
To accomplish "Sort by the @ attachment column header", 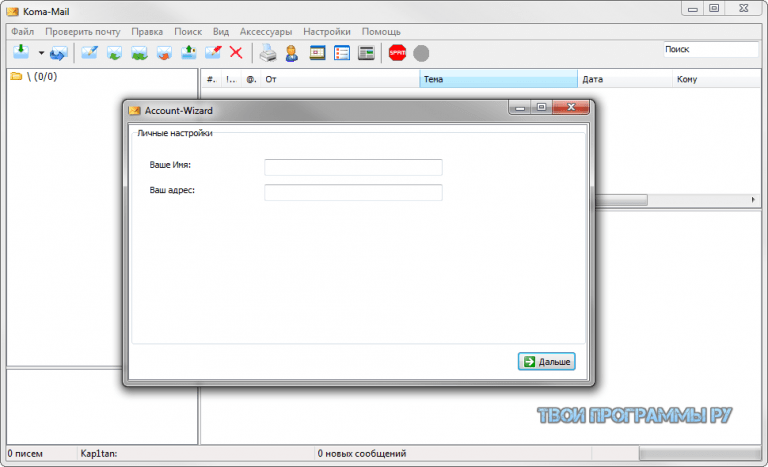I will (x=251, y=79).
